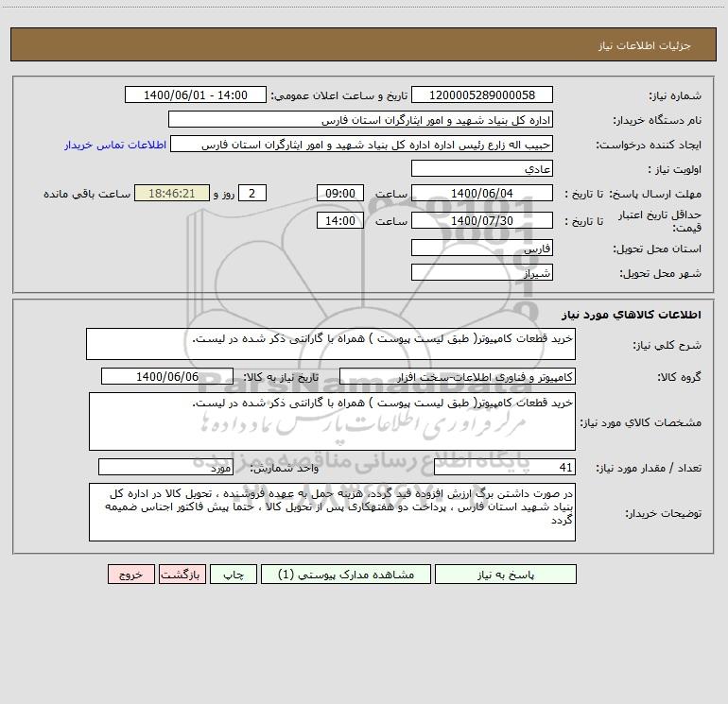Open مشاهده مدارک پیوستی (1) button

[346, 574]
